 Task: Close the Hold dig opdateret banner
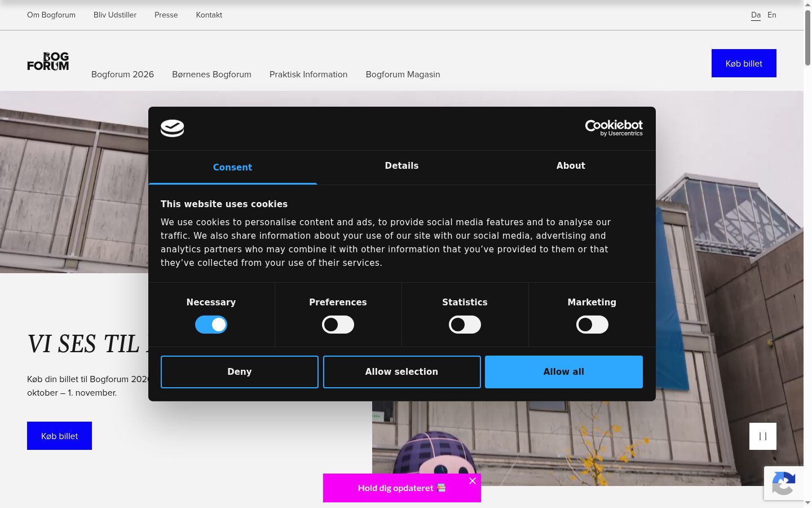[473, 481]
